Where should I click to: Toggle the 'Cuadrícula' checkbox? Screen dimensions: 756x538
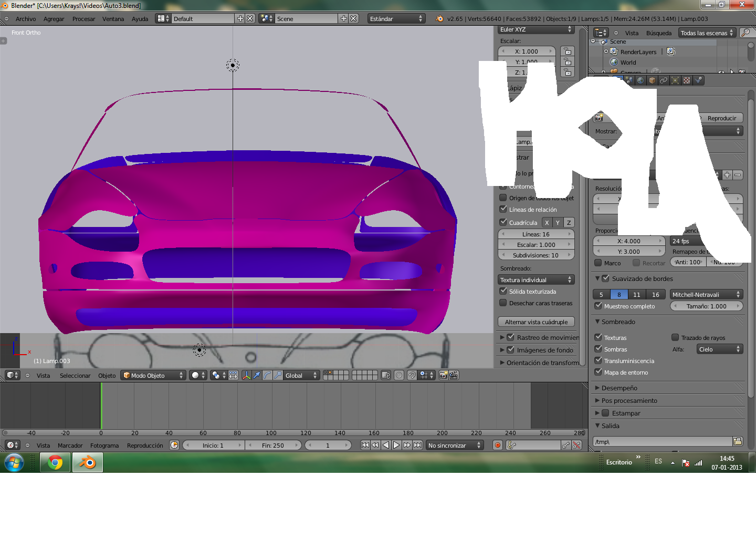pos(503,222)
